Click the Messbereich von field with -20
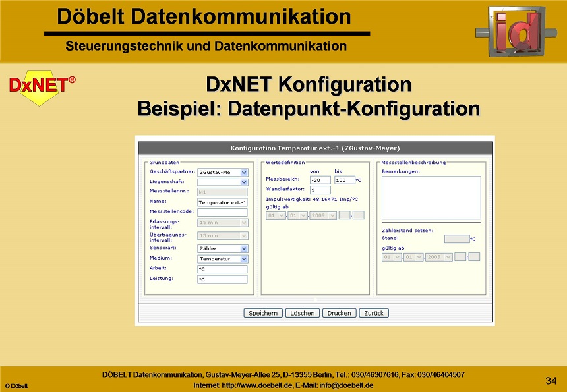Screen dimensions: 567x392 tap(320, 180)
